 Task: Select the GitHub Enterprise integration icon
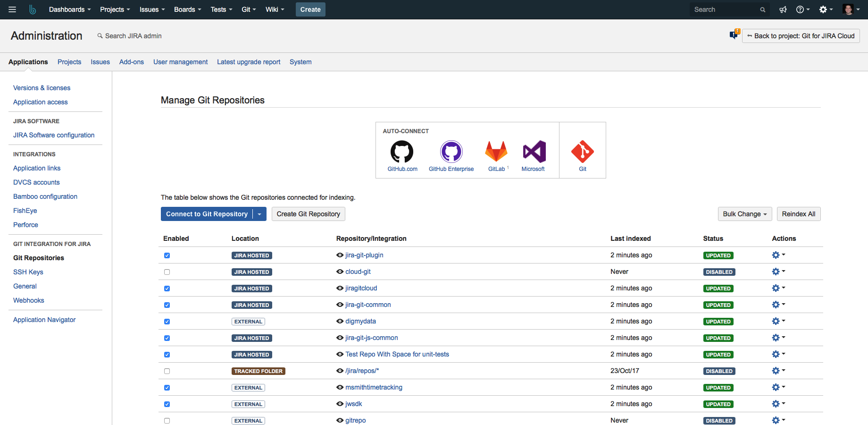[451, 152]
